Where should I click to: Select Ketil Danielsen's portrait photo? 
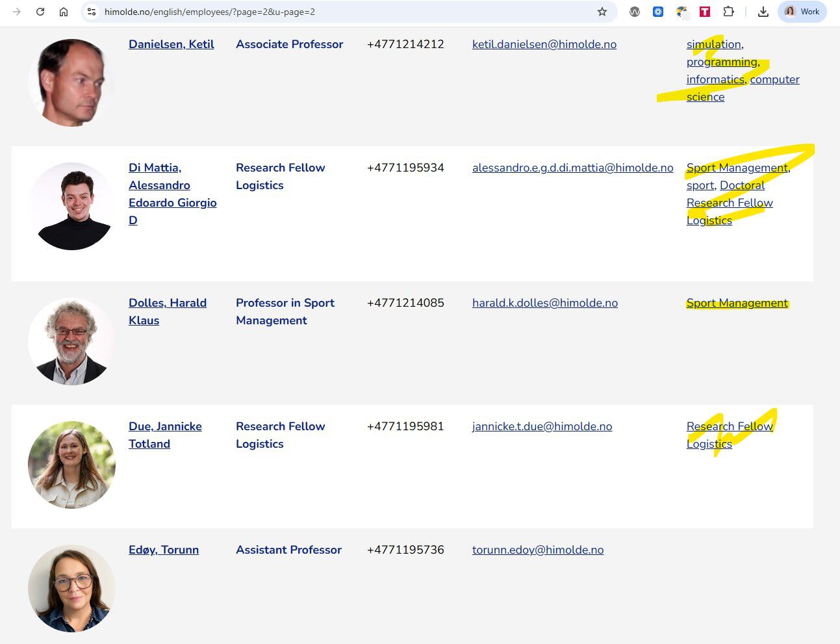point(71,83)
